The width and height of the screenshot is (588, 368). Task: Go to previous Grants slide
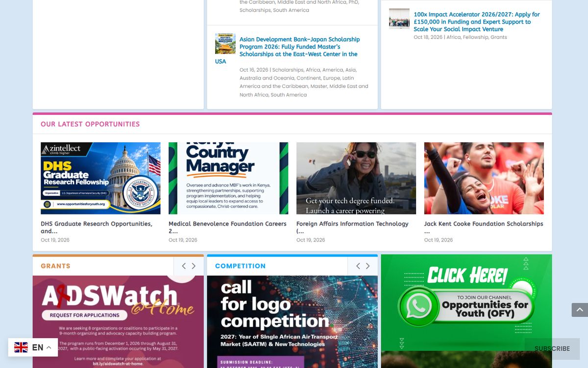pyautogui.click(x=184, y=266)
